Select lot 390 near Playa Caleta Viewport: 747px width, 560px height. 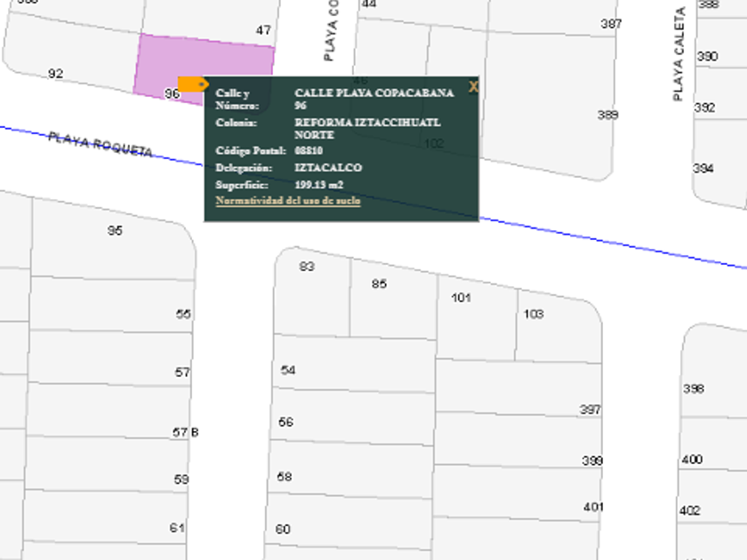pyautogui.click(x=708, y=57)
